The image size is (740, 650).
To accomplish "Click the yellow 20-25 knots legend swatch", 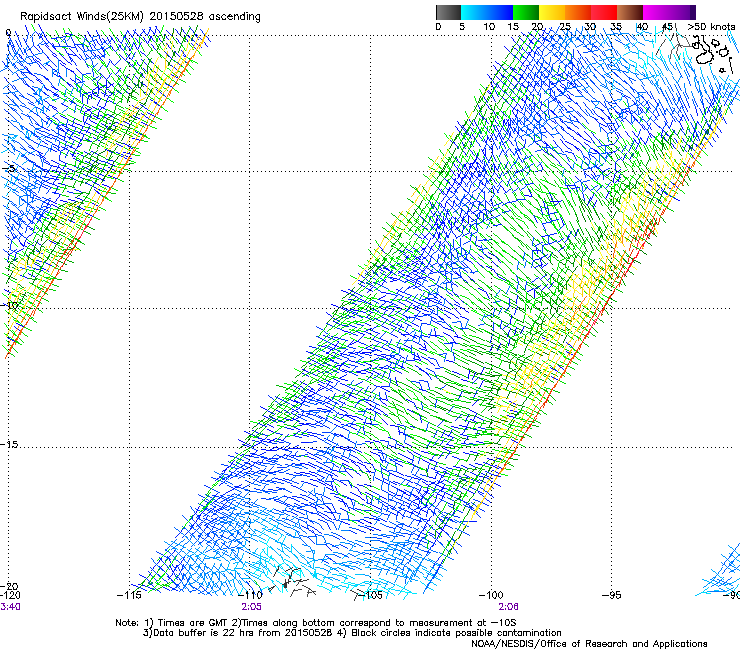I will (x=552, y=12).
